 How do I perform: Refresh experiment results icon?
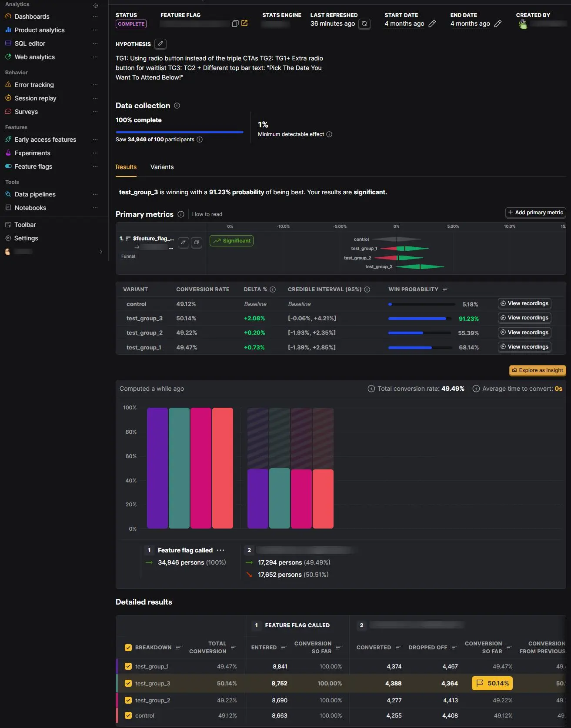click(364, 24)
